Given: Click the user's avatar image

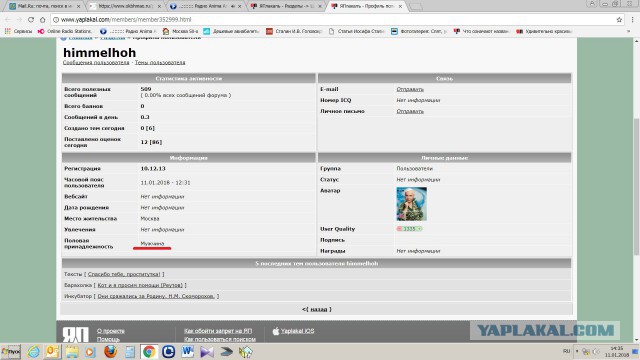Looking at the screenshot, I should pos(411,204).
